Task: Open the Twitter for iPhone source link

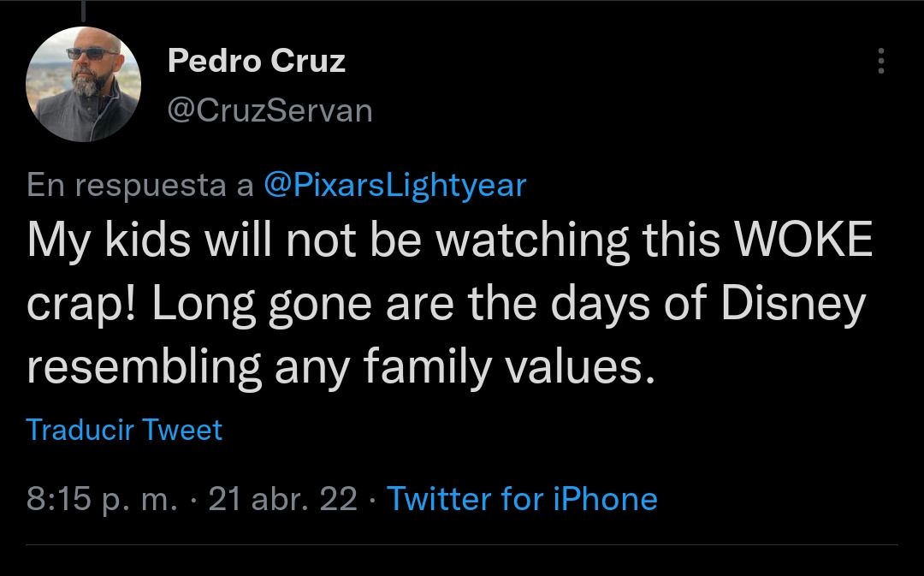Action: tap(522, 498)
